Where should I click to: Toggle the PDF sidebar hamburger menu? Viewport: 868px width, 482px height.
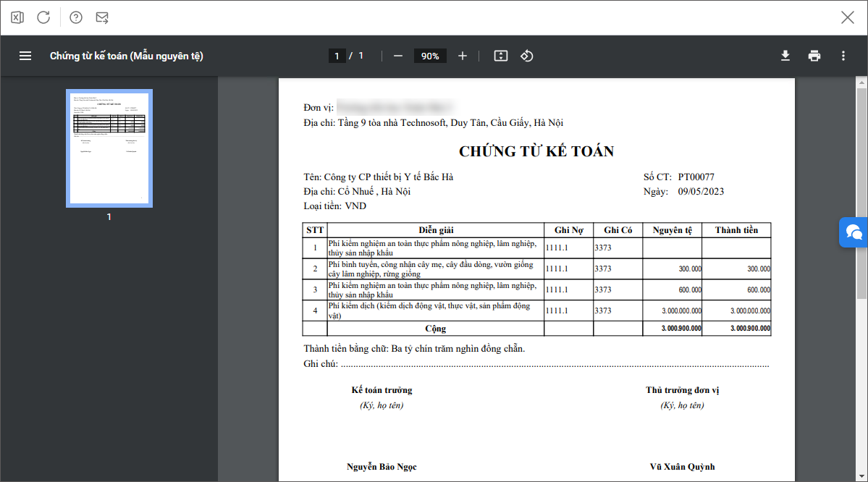click(25, 56)
